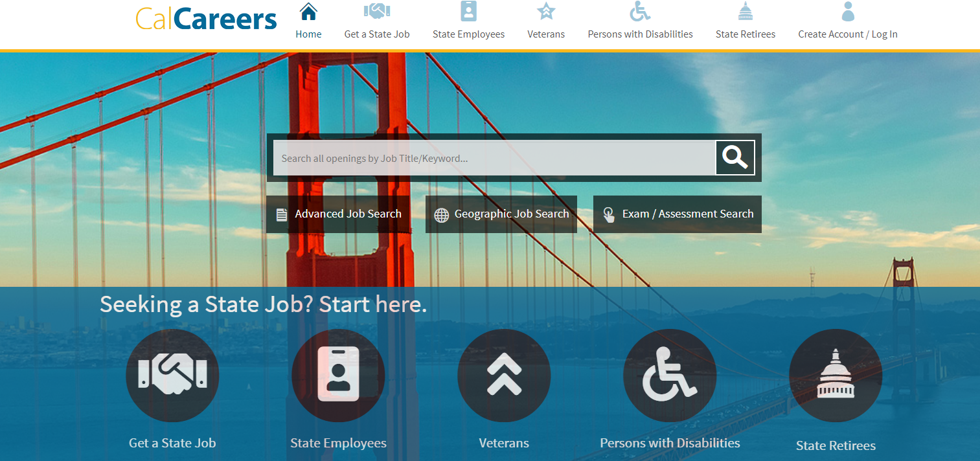This screenshot has height=461, width=980.
Task: Select the person icon for Create Account
Action: [848, 12]
